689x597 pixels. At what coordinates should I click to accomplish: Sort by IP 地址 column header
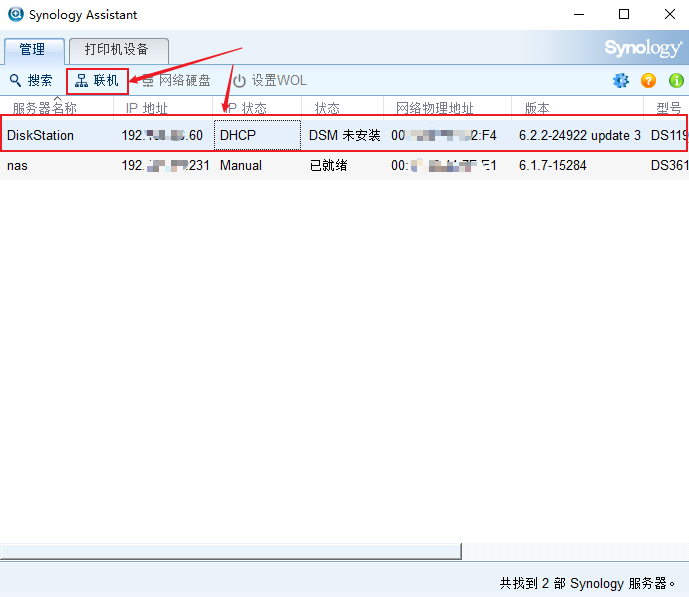pos(163,107)
